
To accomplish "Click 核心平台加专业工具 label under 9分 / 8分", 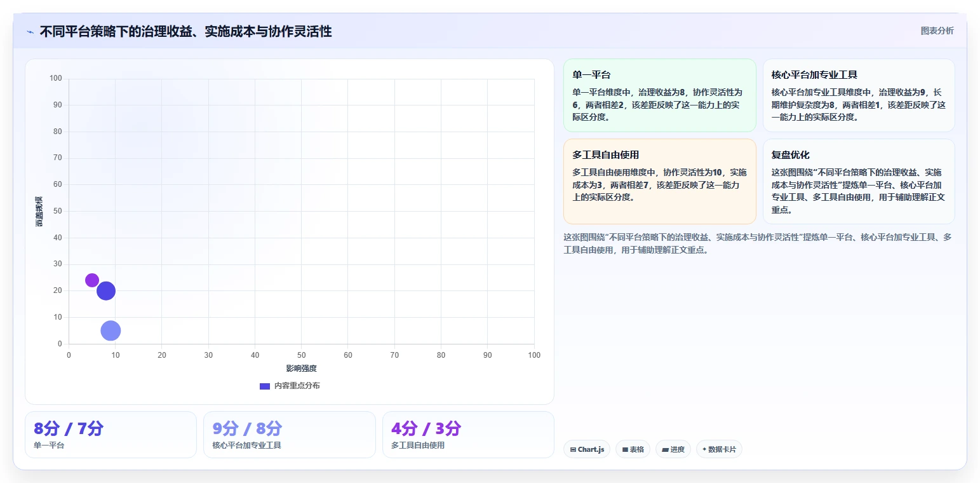I will tap(246, 445).
